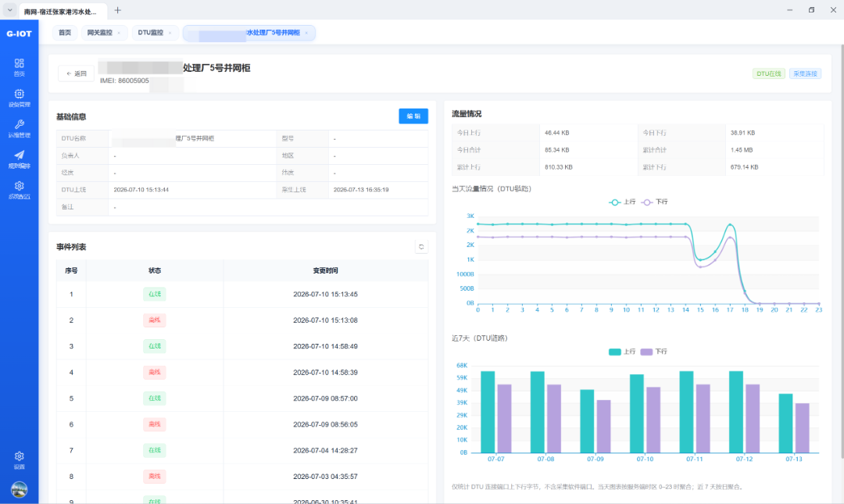This screenshot has width=844, height=504.
Task: Click the user avatar in the sidebar
Action: pos(19,489)
